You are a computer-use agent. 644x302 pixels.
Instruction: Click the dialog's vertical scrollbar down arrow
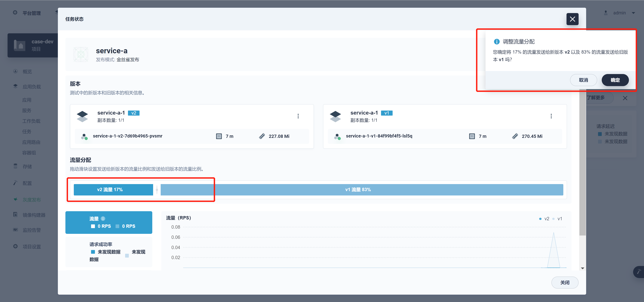[582, 268]
